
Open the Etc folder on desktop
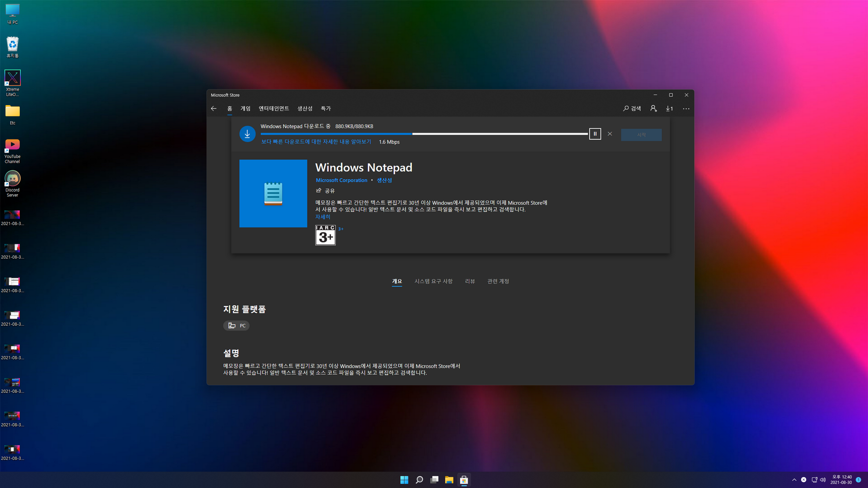click(13, 115)
